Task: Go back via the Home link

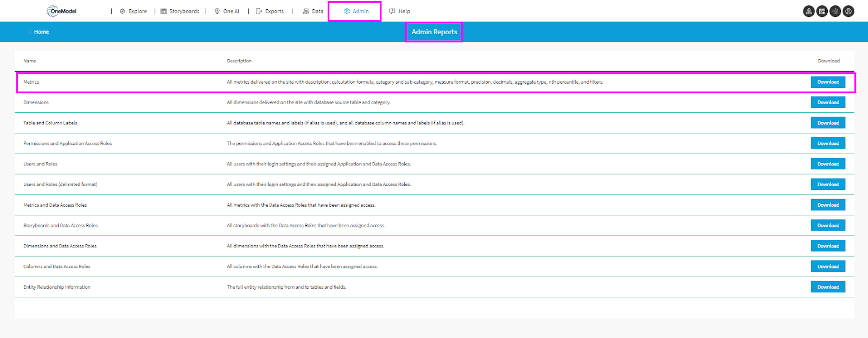Action: (41, 32)
